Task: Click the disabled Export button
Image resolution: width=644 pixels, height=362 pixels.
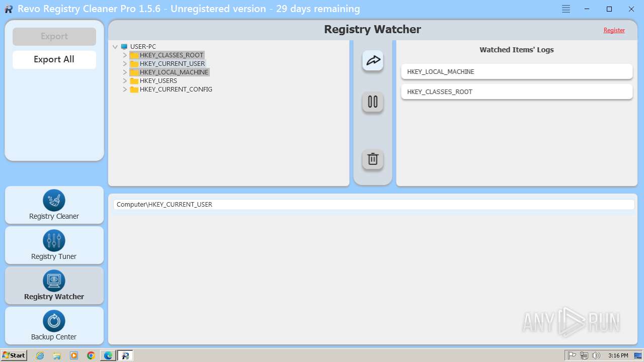Action: tap(54, 36)
